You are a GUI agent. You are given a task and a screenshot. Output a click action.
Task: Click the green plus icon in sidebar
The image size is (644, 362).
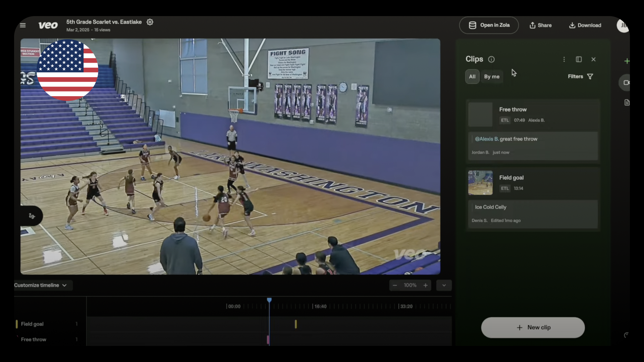[x=627, y=61]
